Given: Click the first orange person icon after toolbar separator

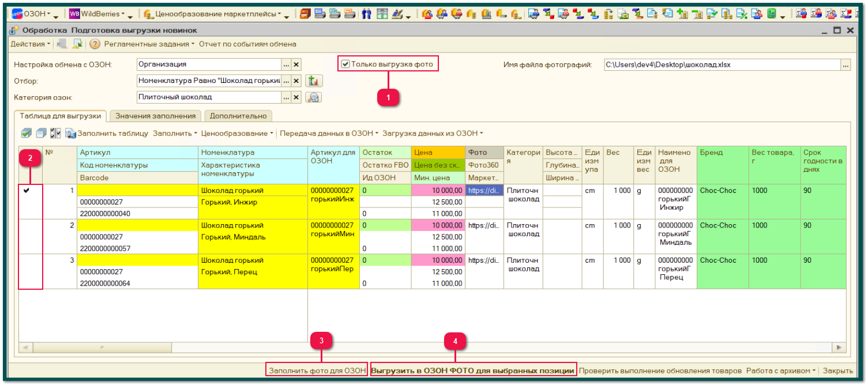Looking at the screenshot, I should coord(428,14).
